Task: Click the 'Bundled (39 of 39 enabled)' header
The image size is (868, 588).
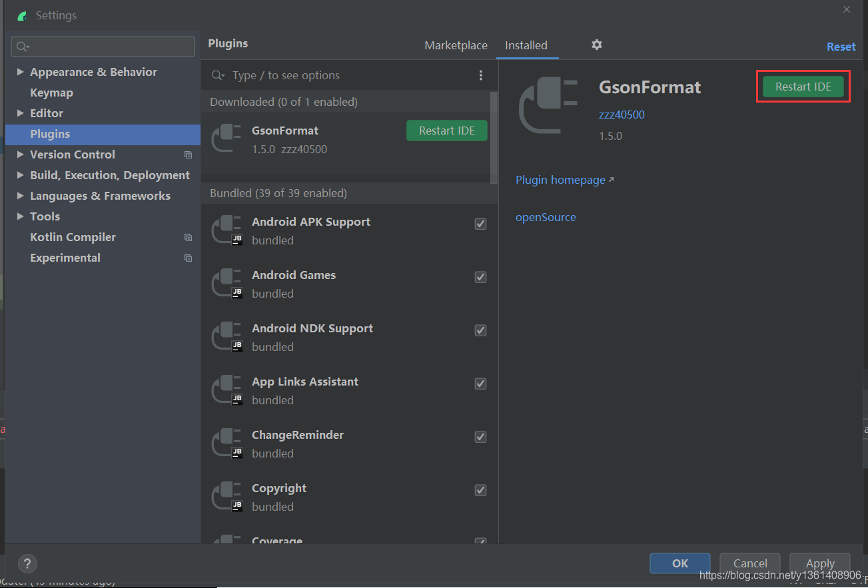Action: tap(278, 193)
